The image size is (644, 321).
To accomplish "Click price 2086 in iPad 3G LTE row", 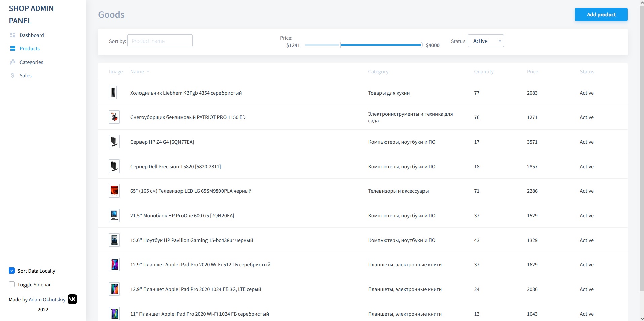I will pos(532,289).
